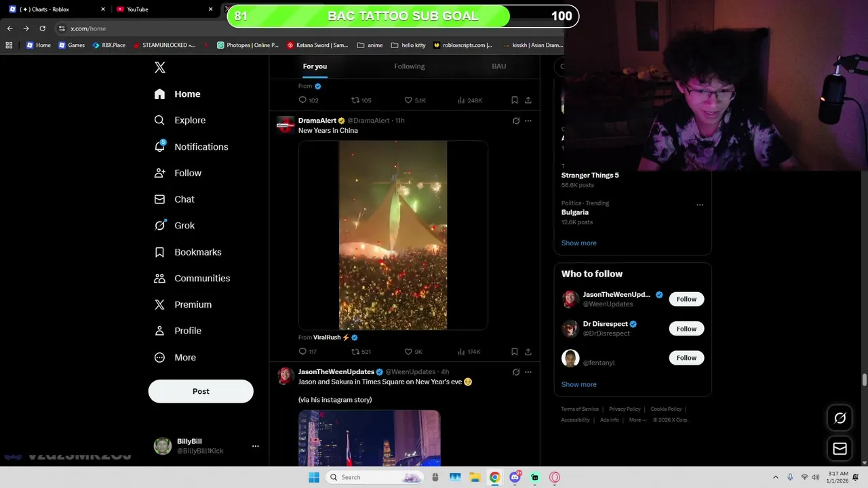
Task: Go back in Chrome
Action: coord(9,28)
